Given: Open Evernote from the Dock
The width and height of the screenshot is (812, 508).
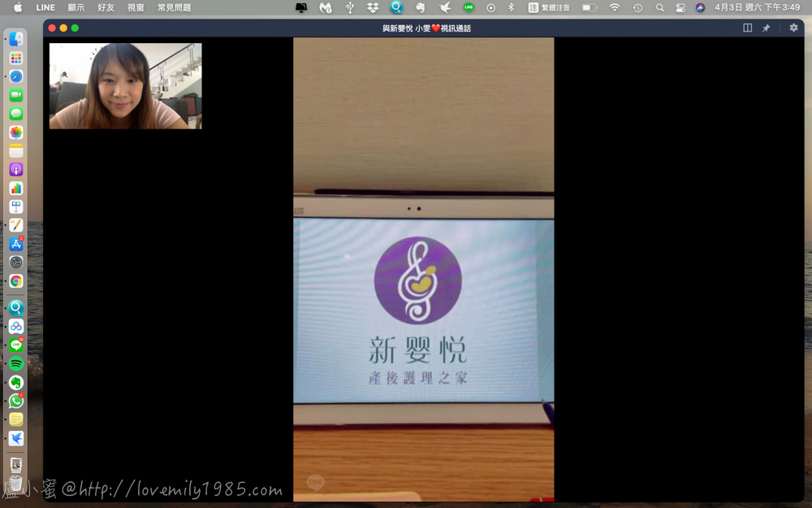Looking at the screenshot, I should [x=16, y=383].
